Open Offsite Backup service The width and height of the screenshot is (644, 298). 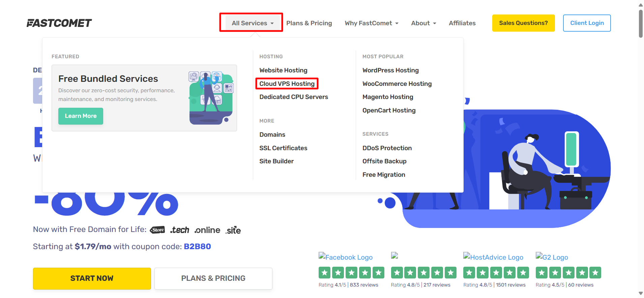384,161
